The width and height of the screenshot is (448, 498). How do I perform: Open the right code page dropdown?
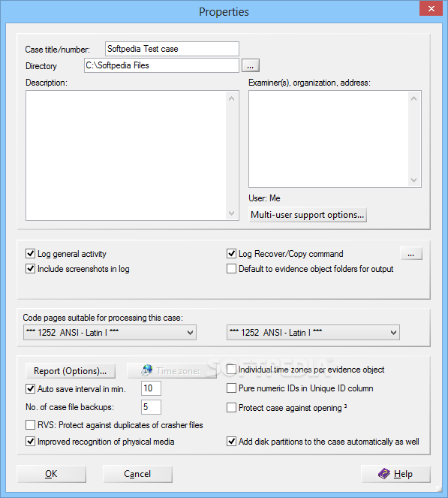313,333
